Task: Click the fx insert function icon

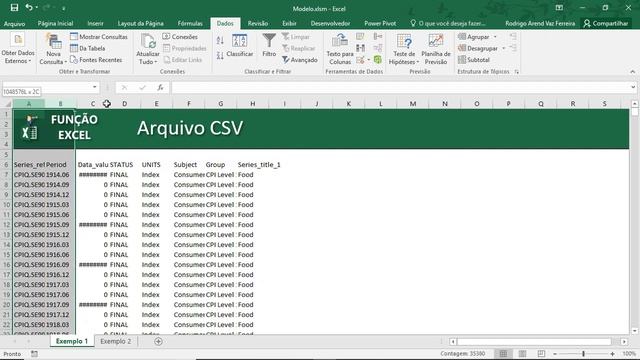Action: 160,87
